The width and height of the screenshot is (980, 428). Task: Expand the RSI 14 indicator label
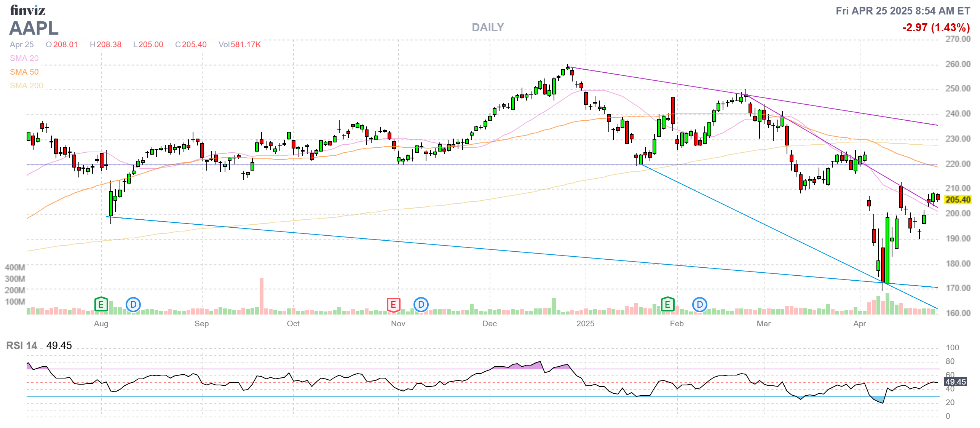pos(22,345)
